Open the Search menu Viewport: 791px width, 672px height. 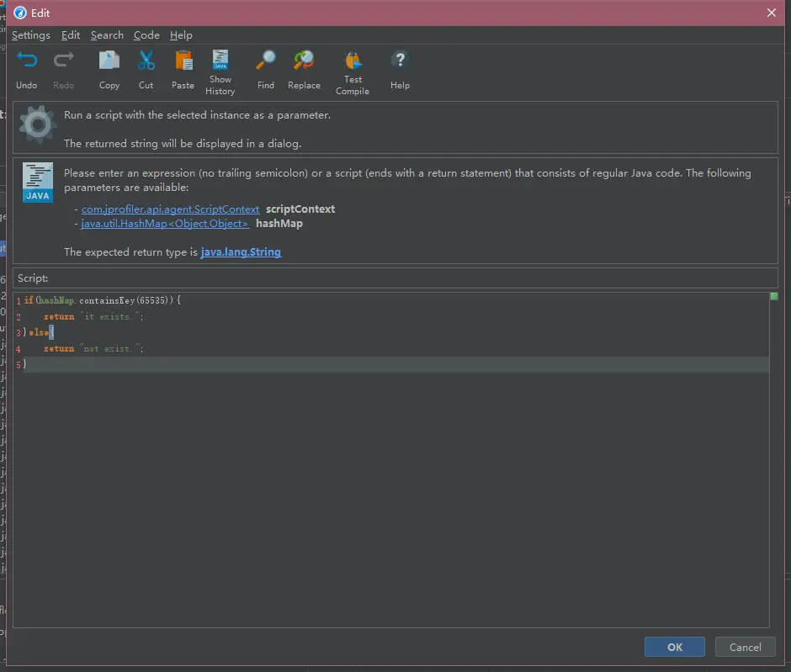(107, 35)
